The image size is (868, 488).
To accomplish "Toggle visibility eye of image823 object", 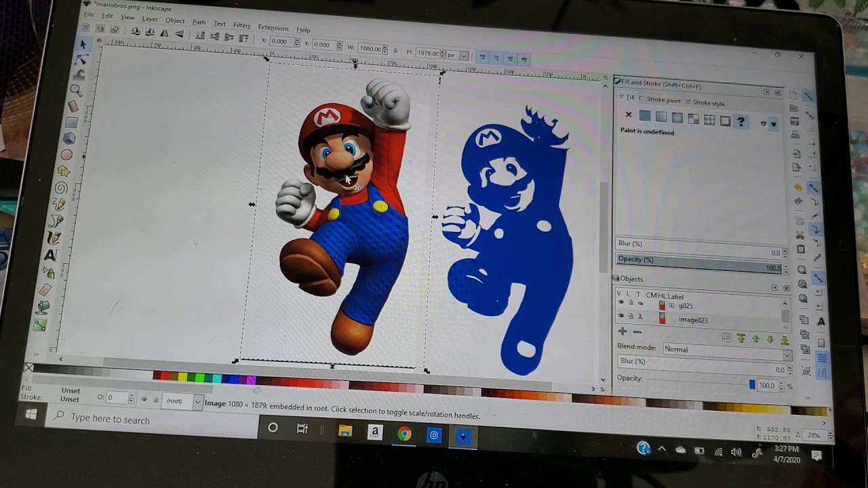I will pyautogui.click(x=620, y=316).
